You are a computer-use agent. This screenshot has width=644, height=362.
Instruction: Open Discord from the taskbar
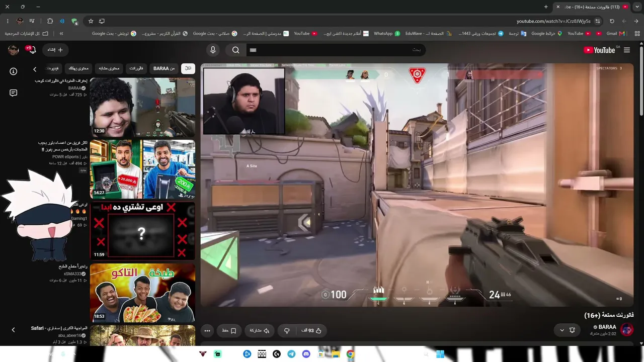(x=306, y=354)
